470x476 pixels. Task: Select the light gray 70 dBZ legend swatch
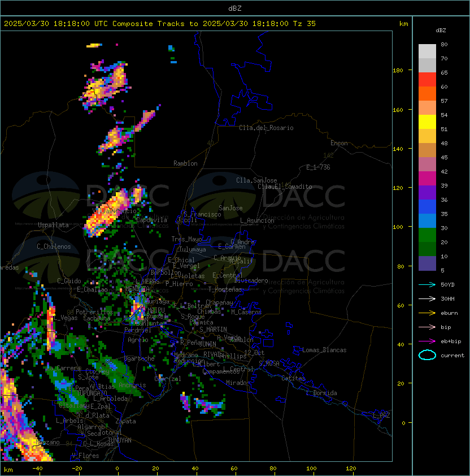pyautogui.click(x=427, y=51)
